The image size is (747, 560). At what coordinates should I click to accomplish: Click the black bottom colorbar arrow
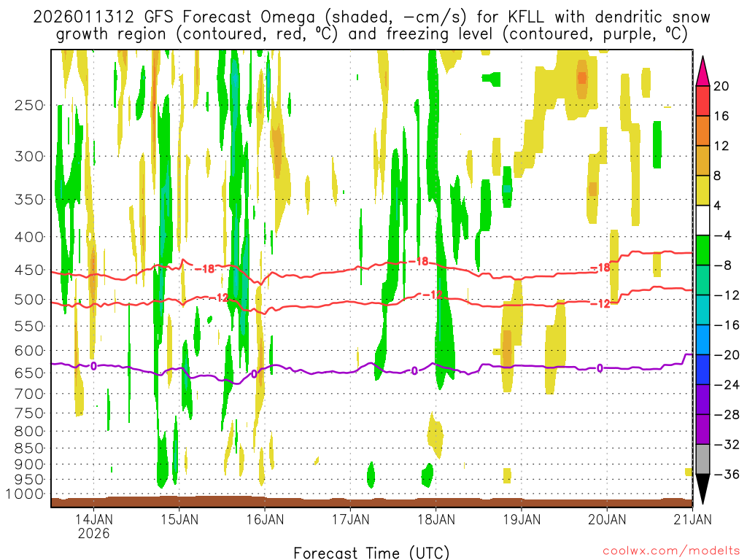coord(703,489)
